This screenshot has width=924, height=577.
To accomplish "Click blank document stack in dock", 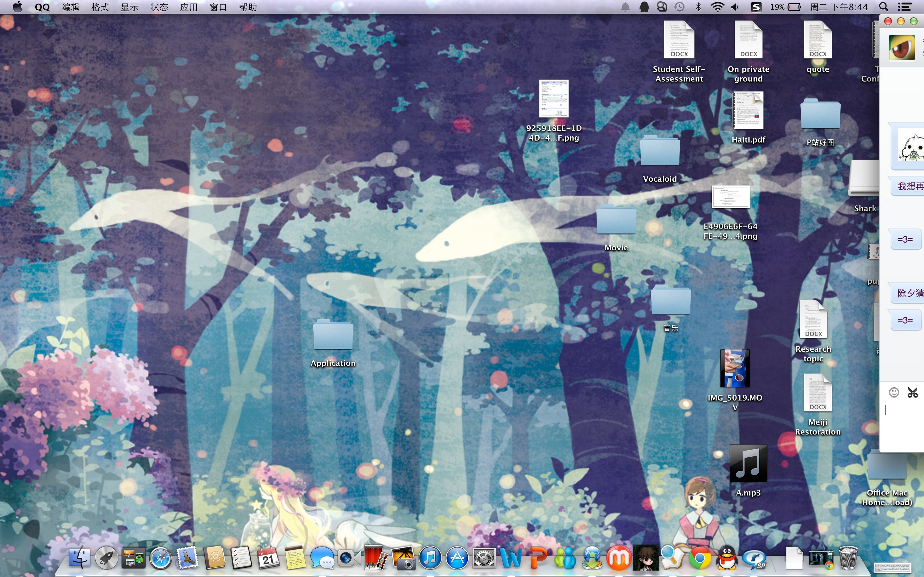I will 794,558.
